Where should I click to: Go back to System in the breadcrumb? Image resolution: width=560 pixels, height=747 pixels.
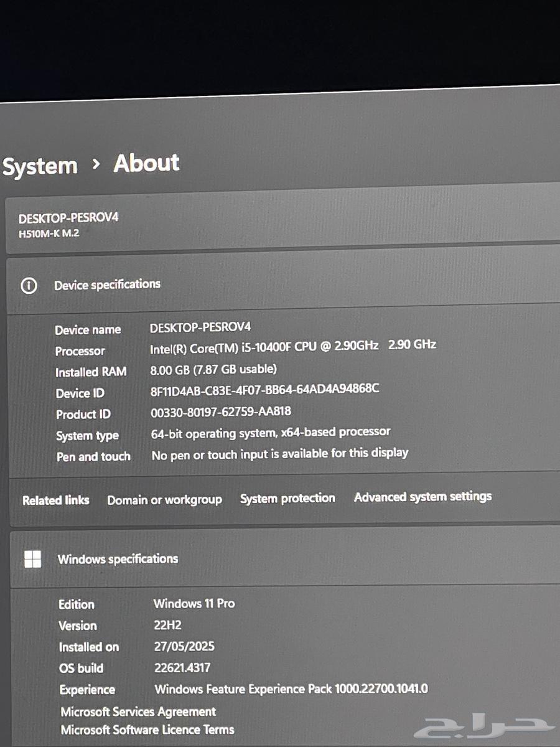(40, 166)
